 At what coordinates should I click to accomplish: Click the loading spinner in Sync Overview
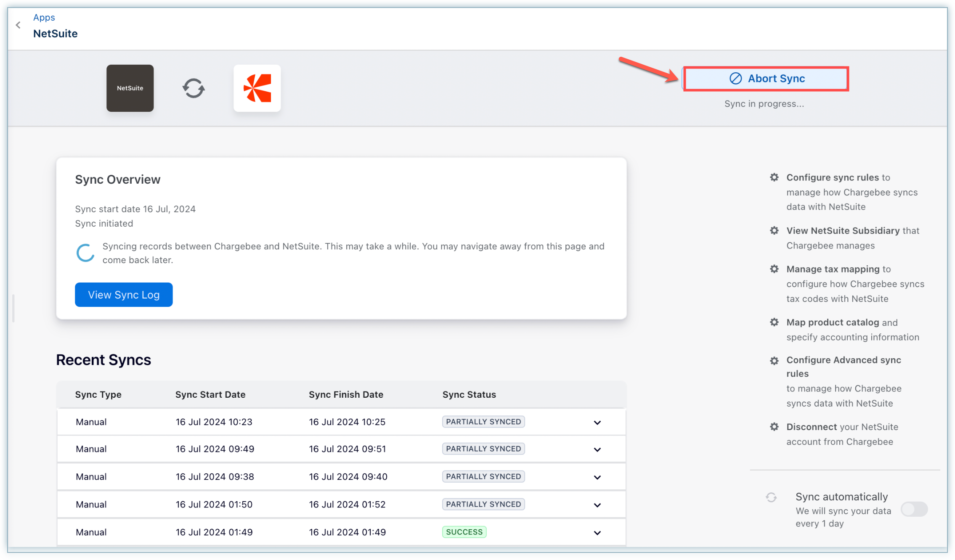(x=85, y=253)
